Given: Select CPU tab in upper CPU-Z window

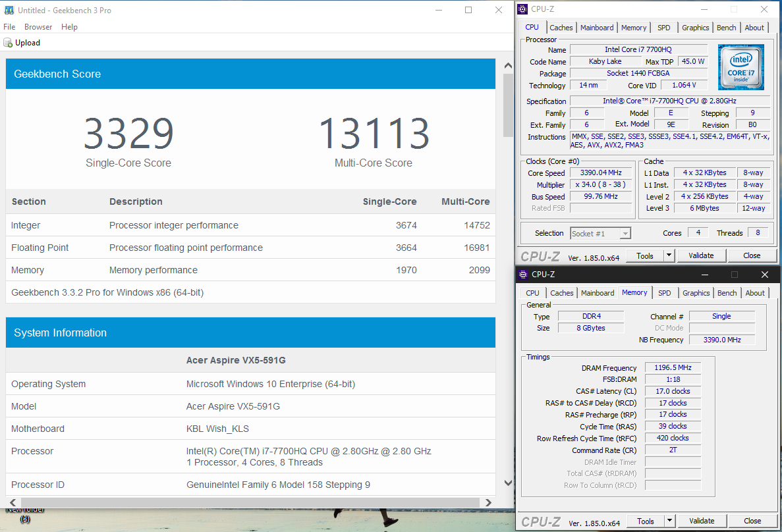Looking at the screenshot, I should click(532, 28).
